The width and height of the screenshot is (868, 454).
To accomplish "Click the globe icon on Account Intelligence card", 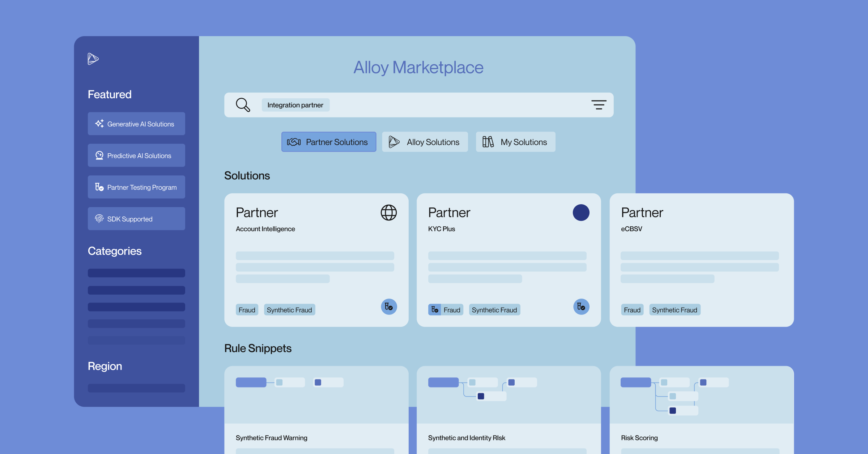I will coord(389,213).
